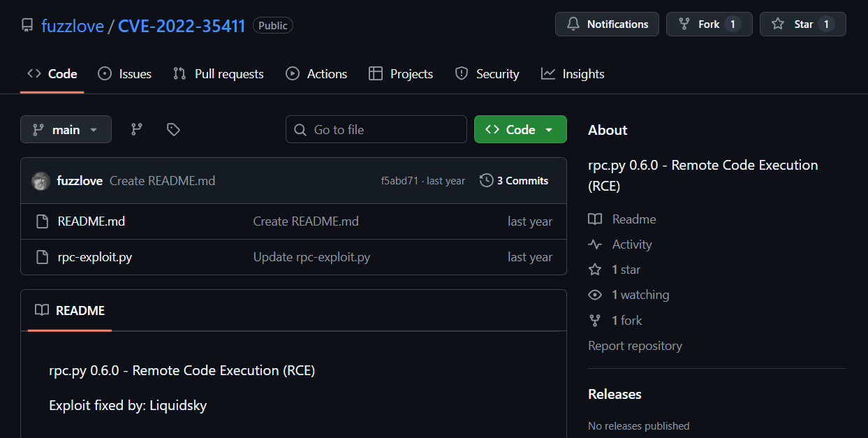Open the rpc-exploit.py file link
Screen dimensions: 868x438
click(95, 257)
